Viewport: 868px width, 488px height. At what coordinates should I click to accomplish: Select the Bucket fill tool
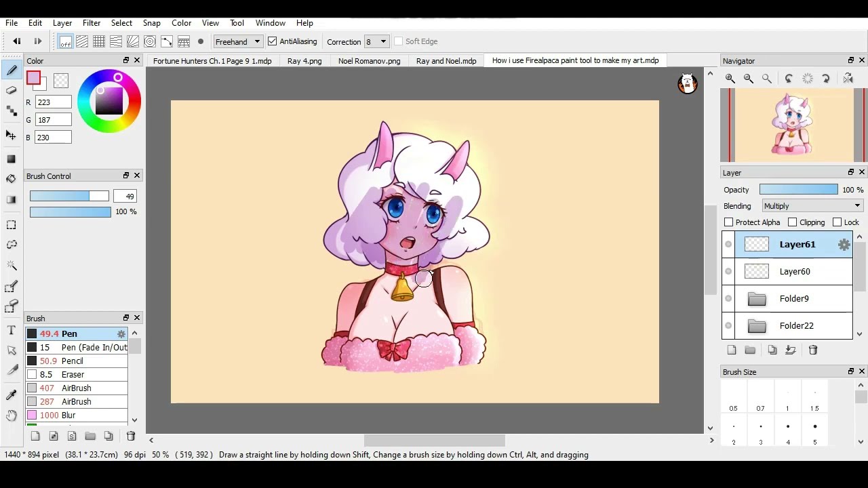(12, 179)
